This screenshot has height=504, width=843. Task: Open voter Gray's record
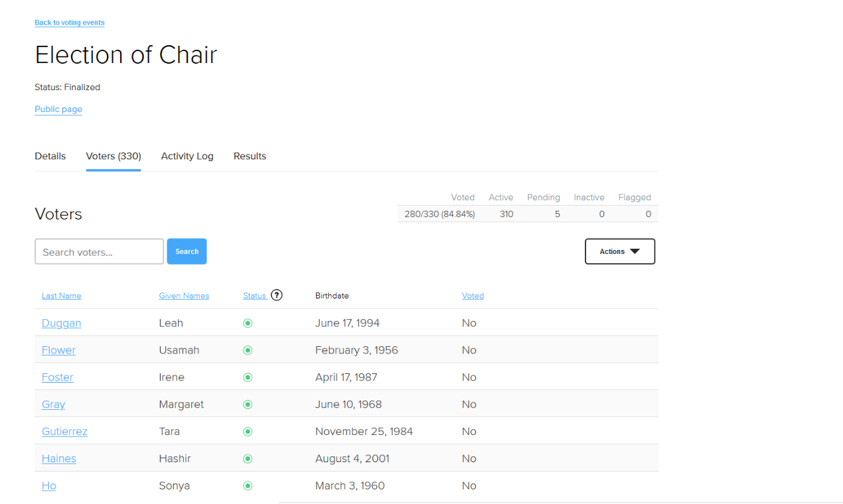(53, 405)
